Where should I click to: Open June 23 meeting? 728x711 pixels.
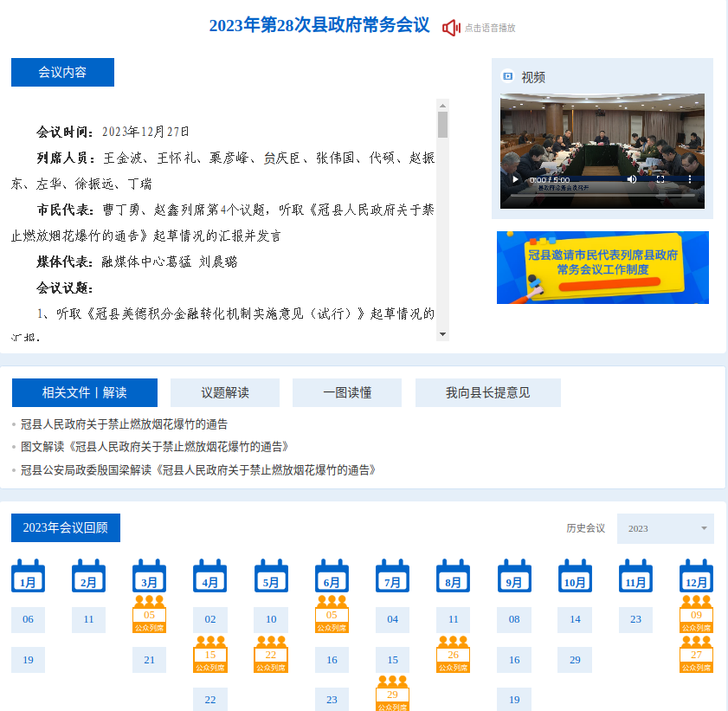[x=332, y=700]
